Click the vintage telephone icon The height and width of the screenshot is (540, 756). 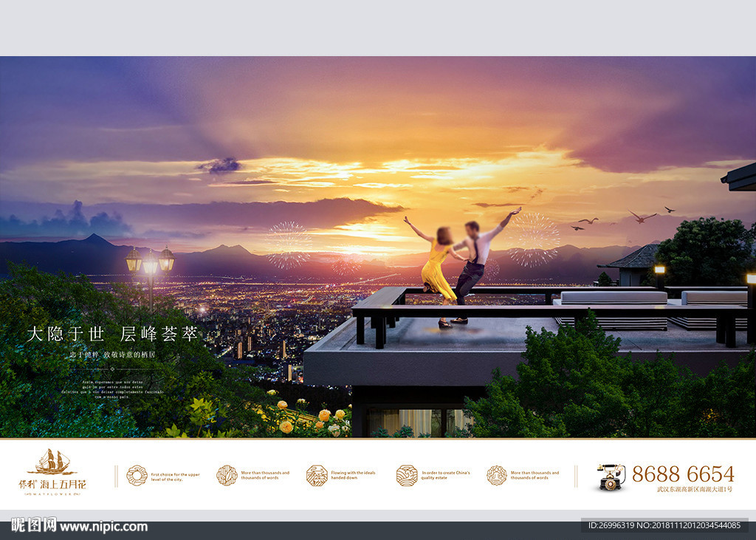point(611,476)
